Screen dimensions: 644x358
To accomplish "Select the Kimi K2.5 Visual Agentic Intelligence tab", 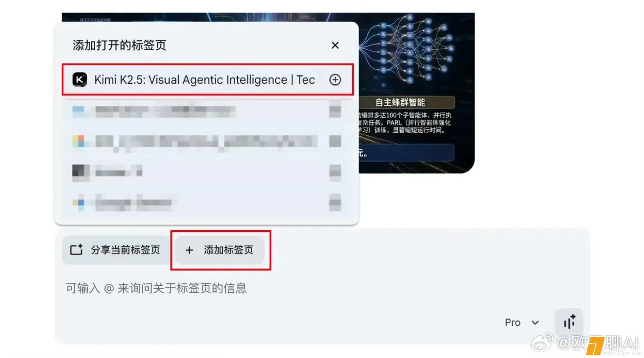I will pyautogui.click(x=207, y=80).
